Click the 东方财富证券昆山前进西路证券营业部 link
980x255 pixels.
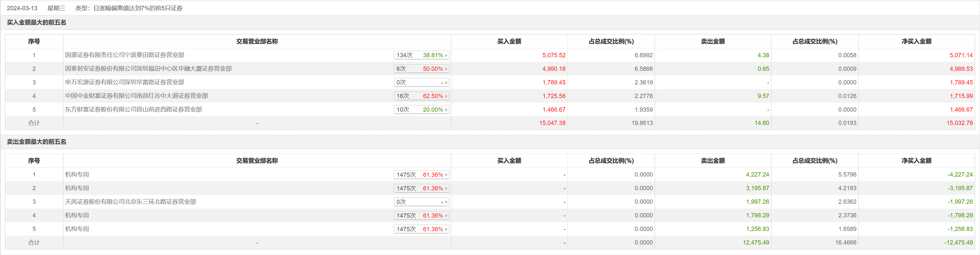pyautogui.click(x=133, y=110)
